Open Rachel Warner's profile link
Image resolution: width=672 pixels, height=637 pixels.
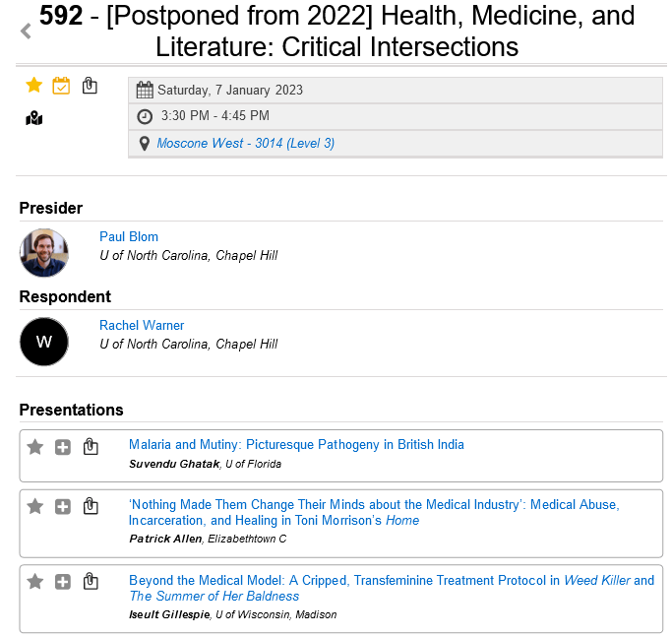[142, 325]
